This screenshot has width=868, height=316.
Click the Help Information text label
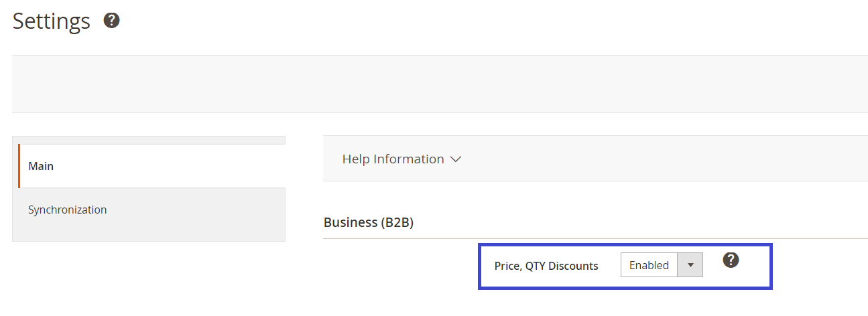393,159
